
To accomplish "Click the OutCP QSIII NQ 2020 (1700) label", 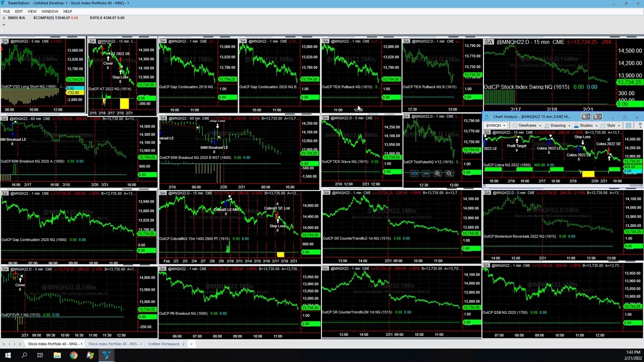I will tap(505, 312).
